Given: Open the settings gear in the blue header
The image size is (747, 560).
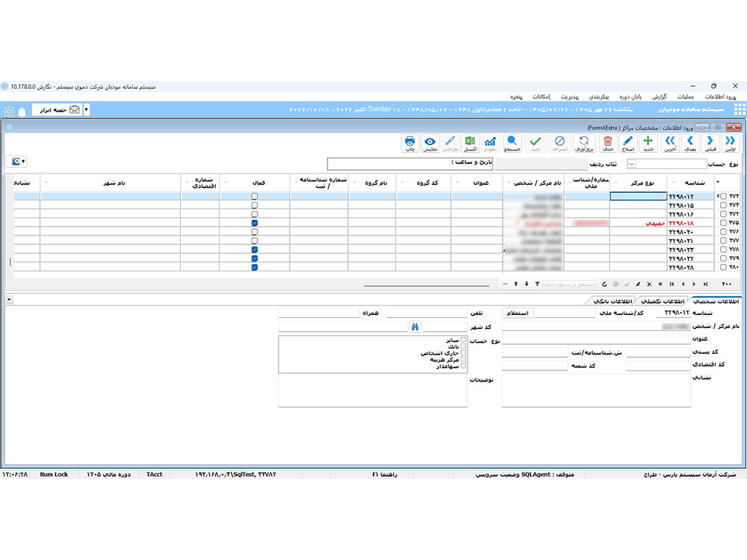Looking at the screenshot, I should click(x=9, y=112).
